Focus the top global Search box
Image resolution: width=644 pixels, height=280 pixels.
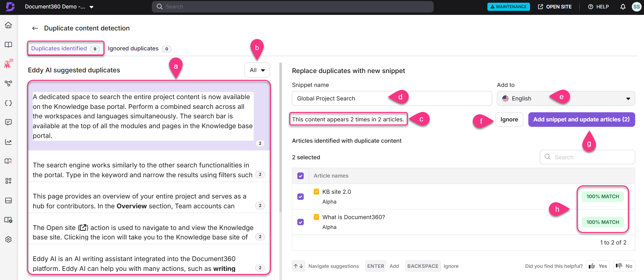293,7
